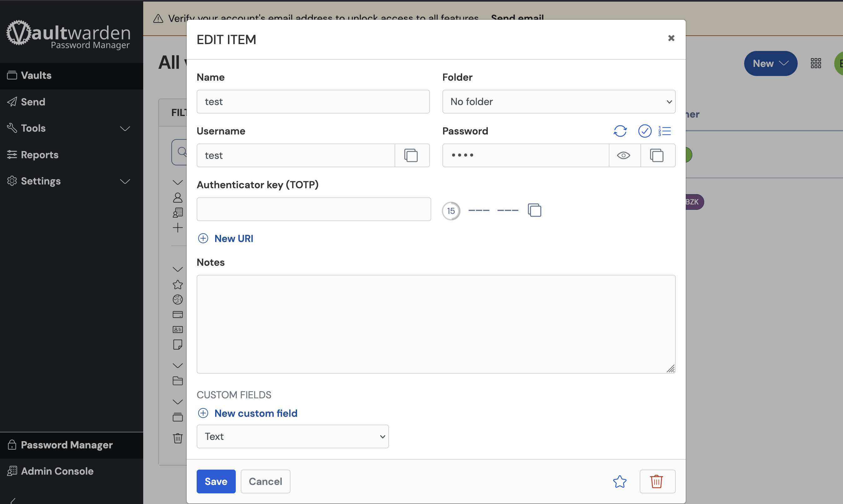Click the Reports sliders icon
The height and width of the screenshot is (504, 843).
12,154
